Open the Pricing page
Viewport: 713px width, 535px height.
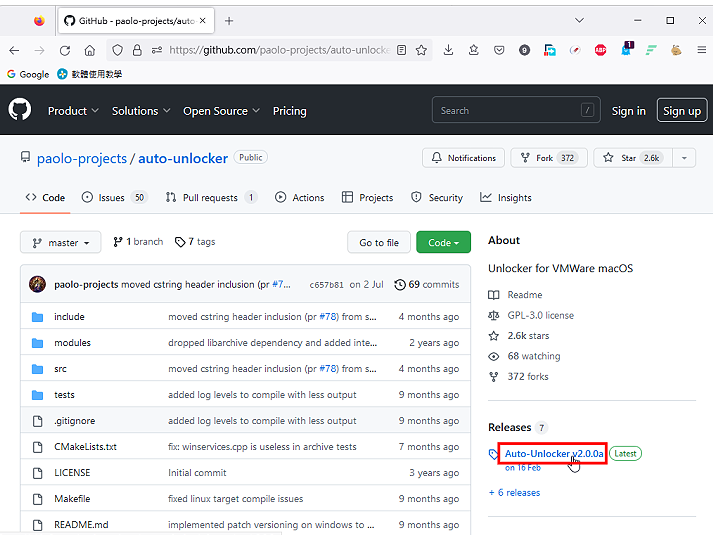coord(290,111)
